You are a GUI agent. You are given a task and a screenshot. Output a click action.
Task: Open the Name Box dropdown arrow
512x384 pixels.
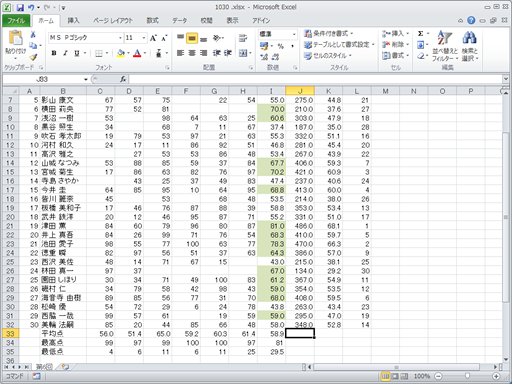[x=86, y=79]
